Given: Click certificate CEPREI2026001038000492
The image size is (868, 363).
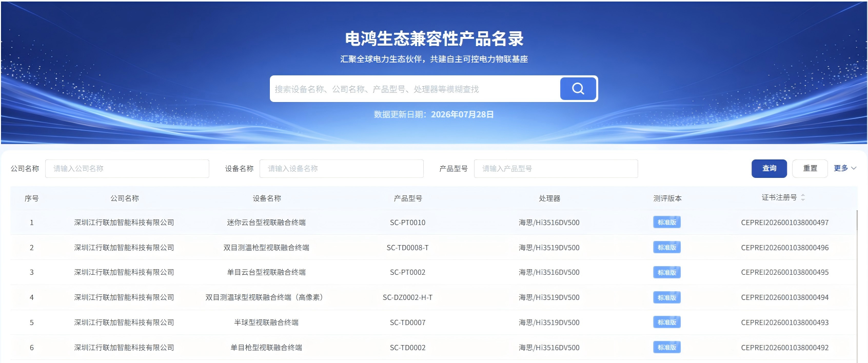Looking at the screenshot, I should tap(785, 348).
